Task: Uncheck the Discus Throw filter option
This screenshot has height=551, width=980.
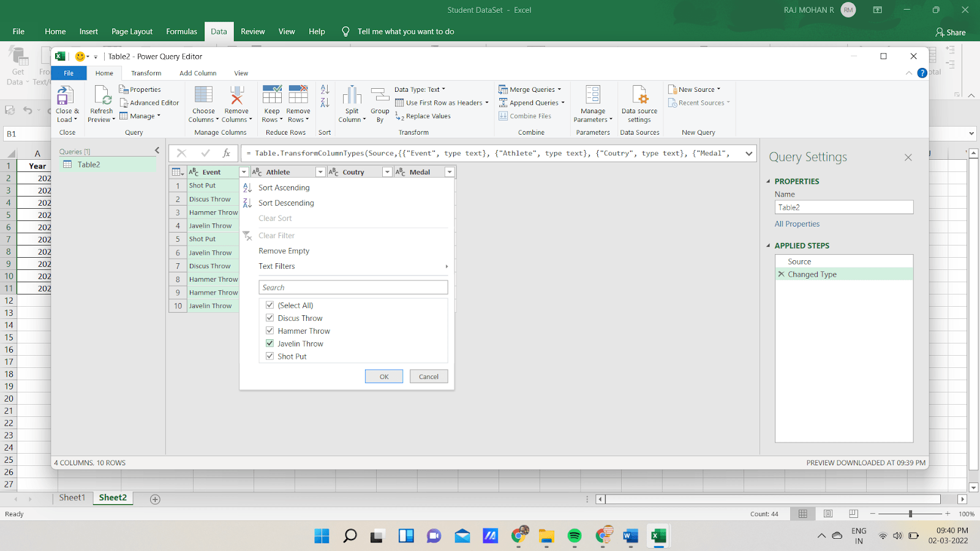Action: [x=269, y=317]
